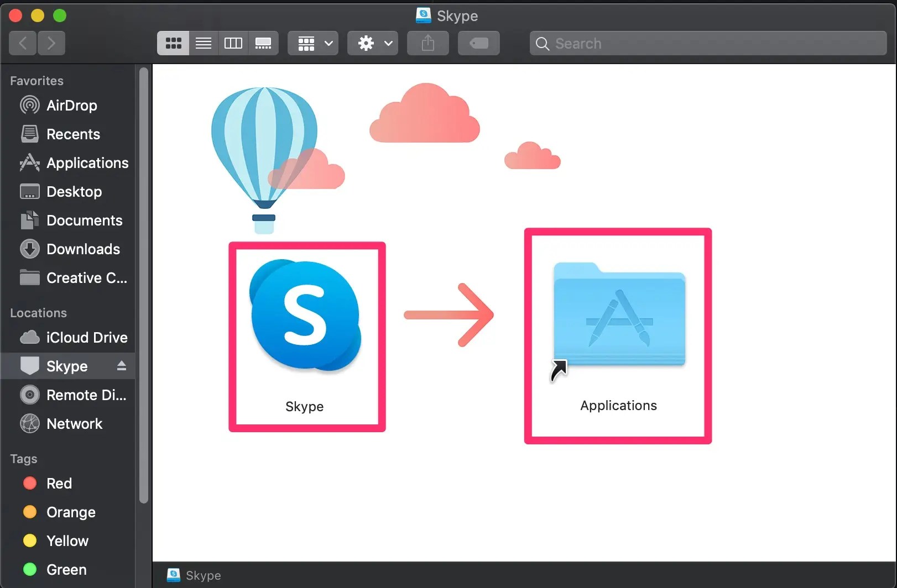Viewport: 897px width, 588px height.
Task: Click the Share toolbar button
Action: [427, 43]
